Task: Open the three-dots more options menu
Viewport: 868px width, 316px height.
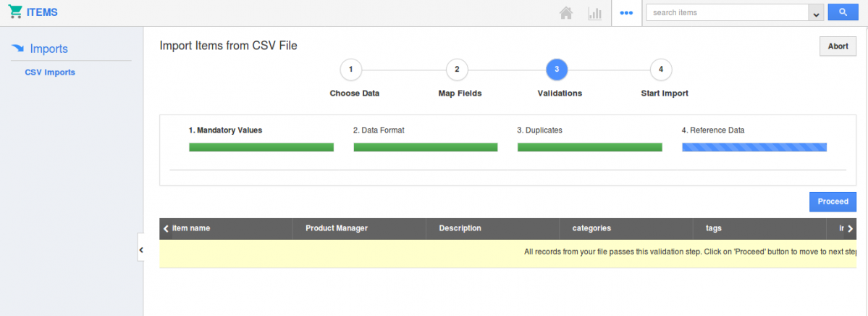Action: click(x=626, y=13)
